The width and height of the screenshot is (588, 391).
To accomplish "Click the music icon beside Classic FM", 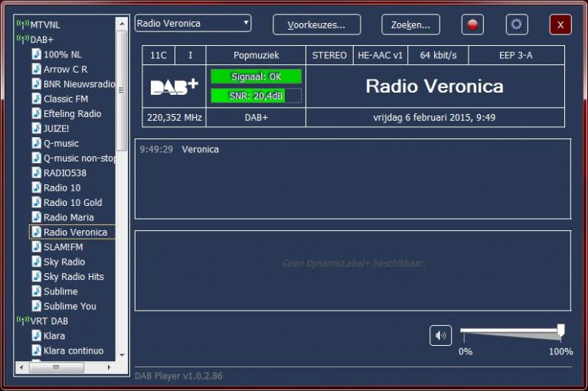I will [x=36, y=99].
